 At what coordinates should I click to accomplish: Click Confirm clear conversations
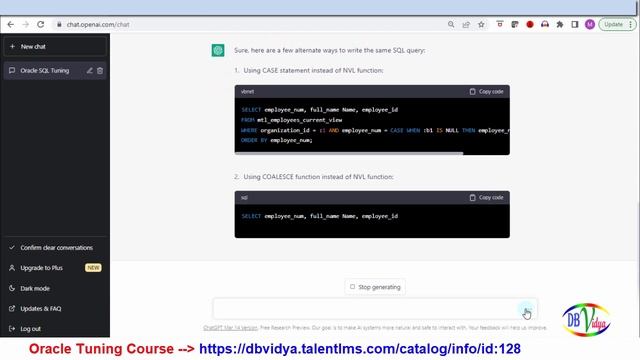tap(55, 248)
